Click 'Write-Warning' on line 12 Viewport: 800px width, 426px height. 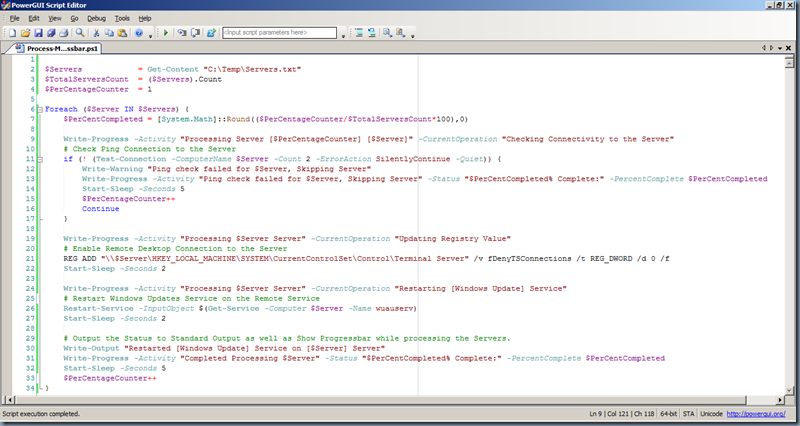click(112, 169)
